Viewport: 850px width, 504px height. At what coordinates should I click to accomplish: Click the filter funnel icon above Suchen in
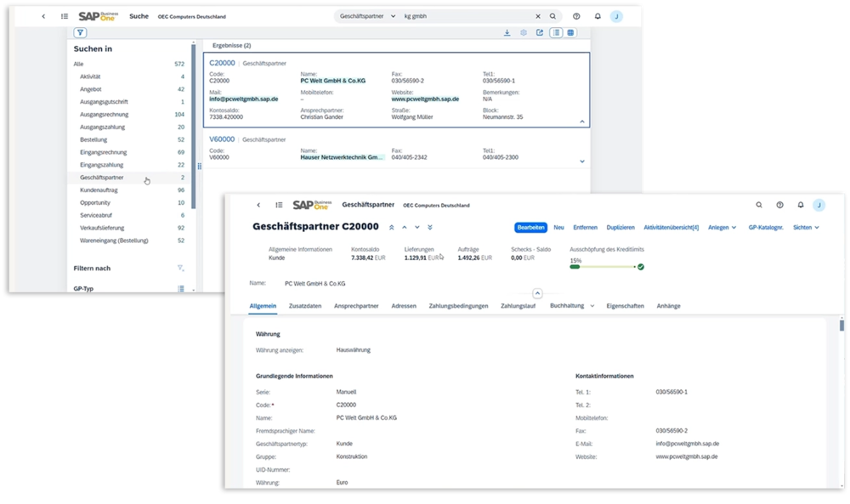pos(80,33)
